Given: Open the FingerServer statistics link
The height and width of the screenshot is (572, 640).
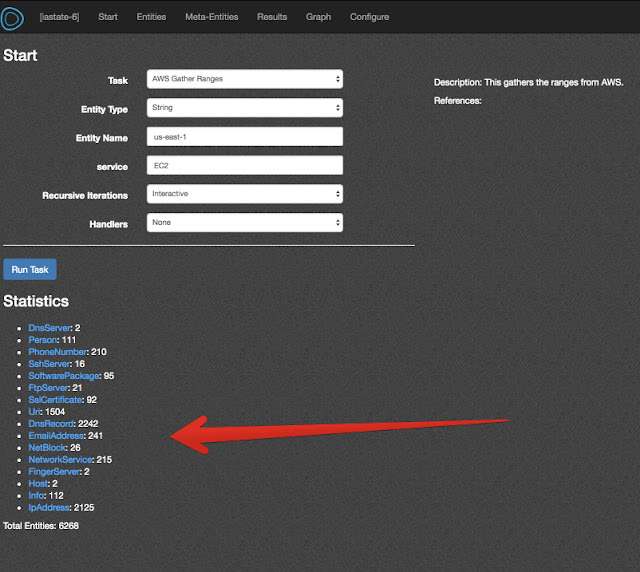Looking at the screenshot, I should tap(54, 472).
